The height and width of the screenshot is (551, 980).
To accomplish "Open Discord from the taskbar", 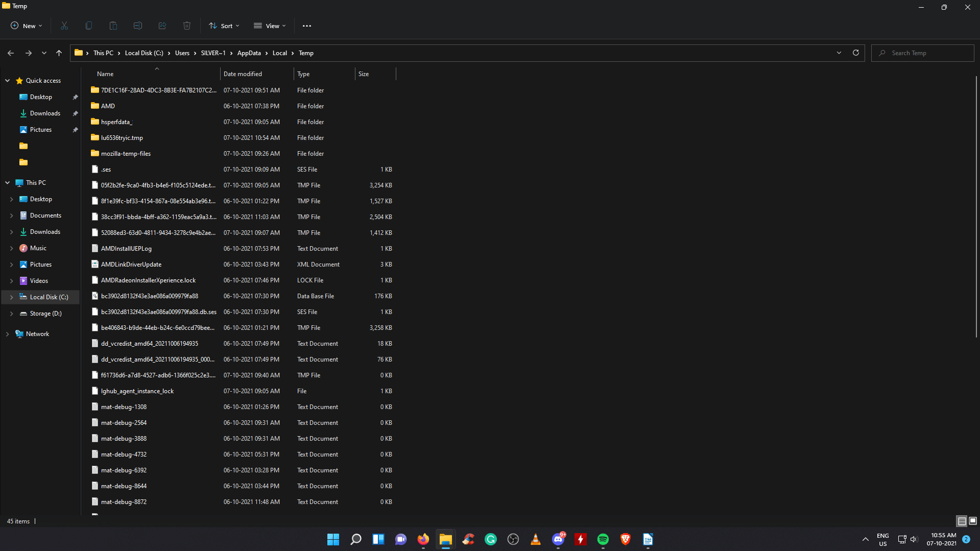I will click(558, 539).
